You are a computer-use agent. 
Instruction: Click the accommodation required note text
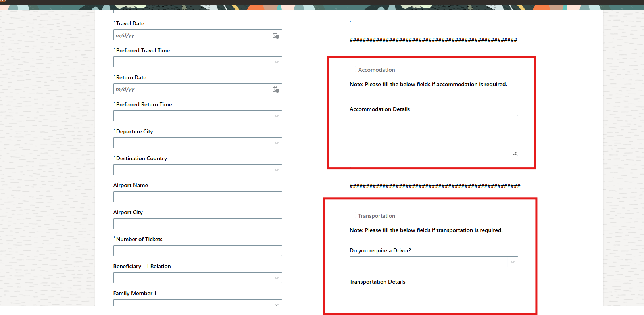coord(428,85)
